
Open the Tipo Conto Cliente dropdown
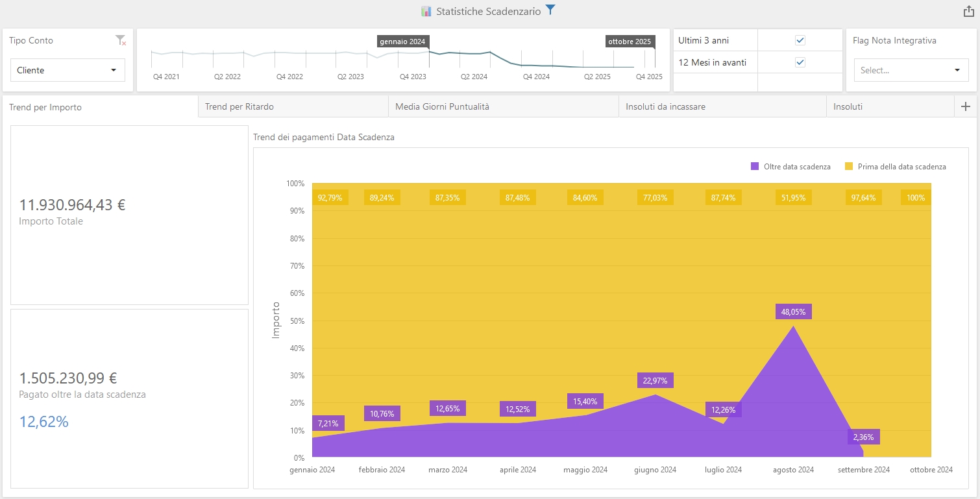67,70
